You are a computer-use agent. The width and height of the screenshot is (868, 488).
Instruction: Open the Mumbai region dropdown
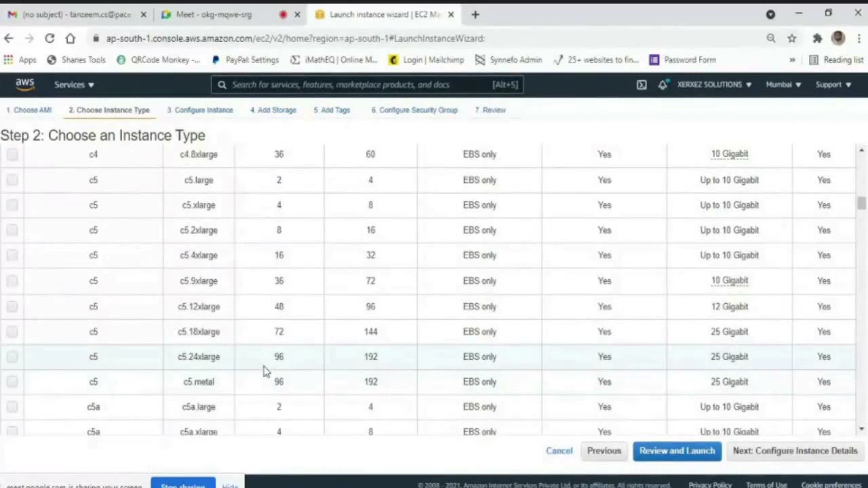783,85
